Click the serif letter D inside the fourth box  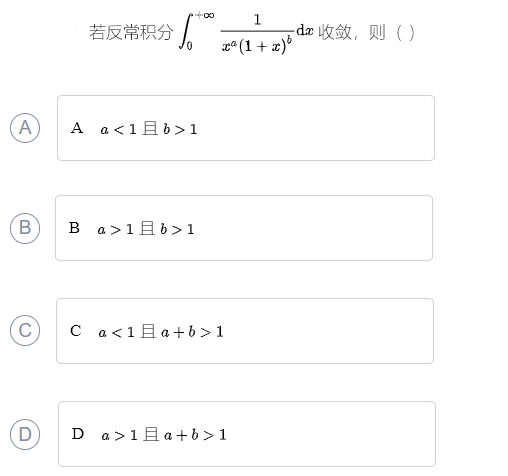[x=78, y=434]
